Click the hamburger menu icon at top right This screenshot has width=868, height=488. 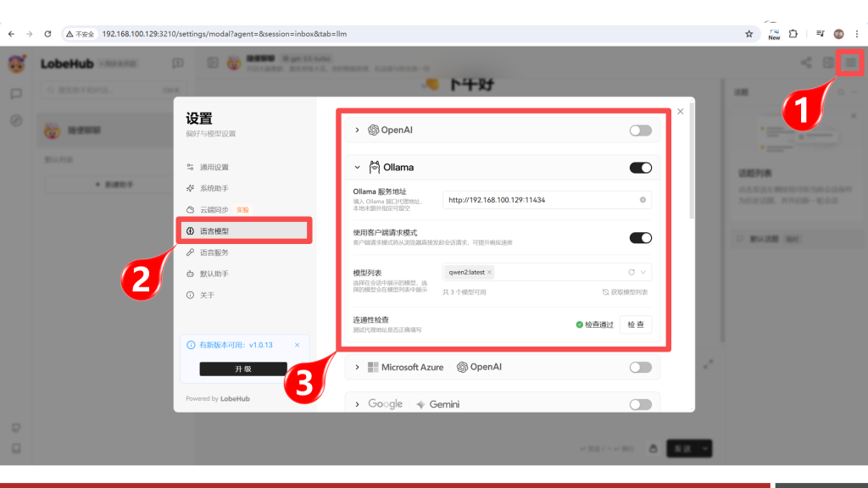(850, 63)
